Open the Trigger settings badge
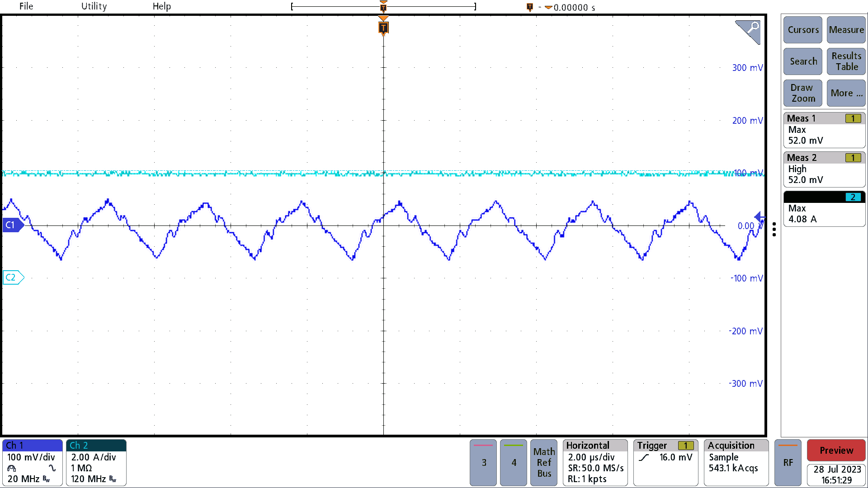The width and height of the screenshot is (868, 488). (x=665, y=463)
